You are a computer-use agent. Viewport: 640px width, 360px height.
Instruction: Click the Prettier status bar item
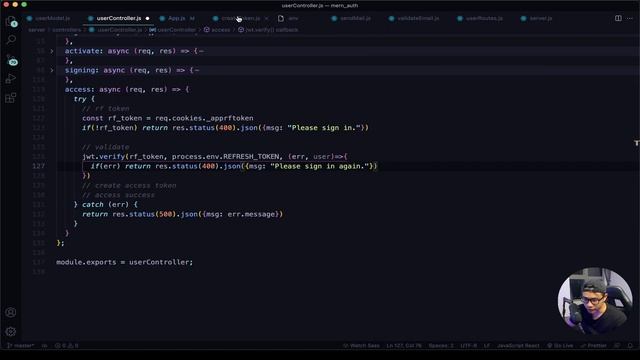(x=593, y=346)
